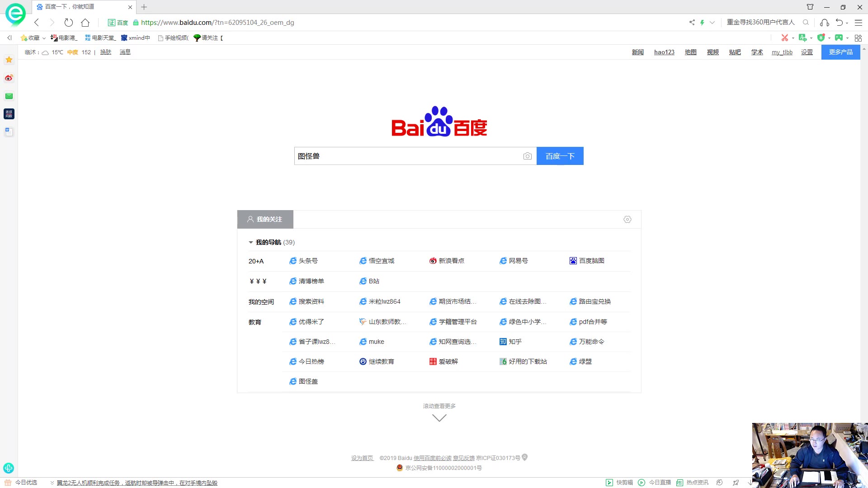This screenshot has height=488, width=868.
Task: Click the undo closed-tab arrow icon
Action: [x=840, y=22]
